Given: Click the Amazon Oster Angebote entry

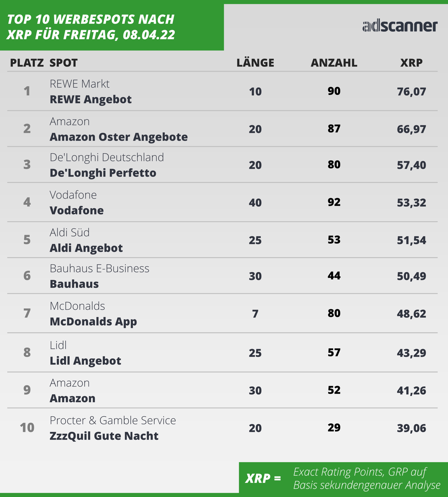Looking at the screenshot, I should coord(119,137).
